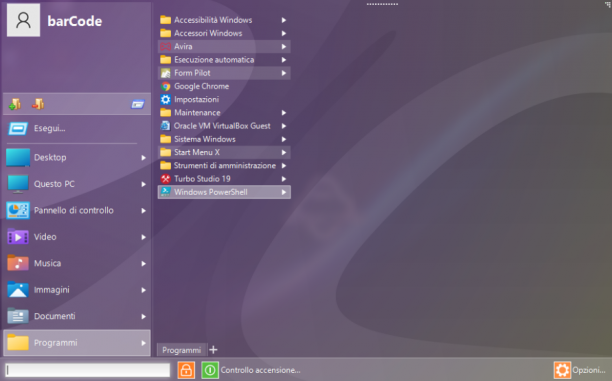The width and height of the screenshot is (612, 381).
Task: Open the Questo PC monitor icon
Action: click(18, 184)
